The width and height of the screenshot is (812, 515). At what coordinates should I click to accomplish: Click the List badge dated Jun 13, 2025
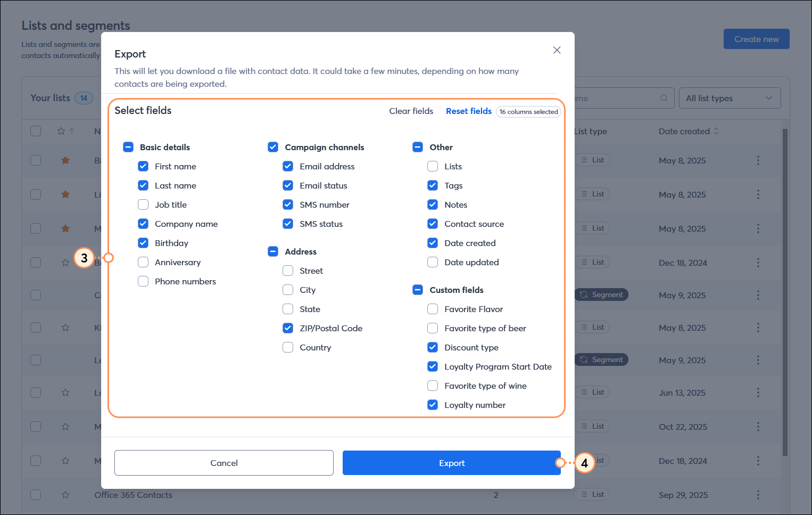coord(592,392)
